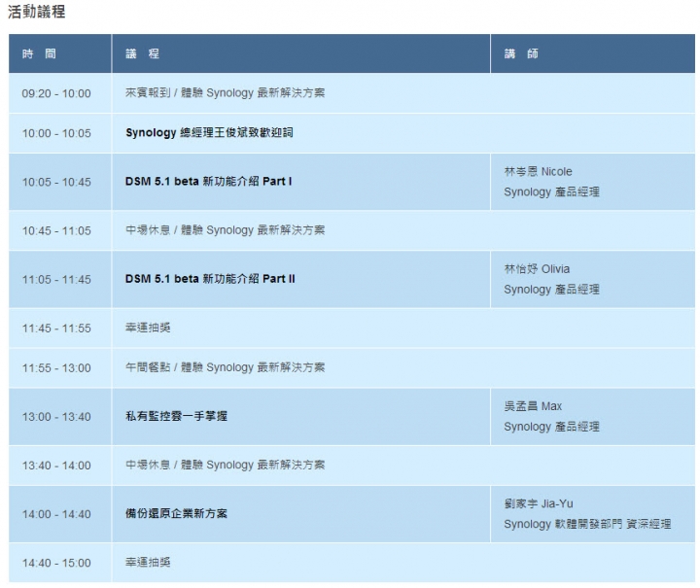Click Olivia's Synology 產品經理 title

point(552,290)
